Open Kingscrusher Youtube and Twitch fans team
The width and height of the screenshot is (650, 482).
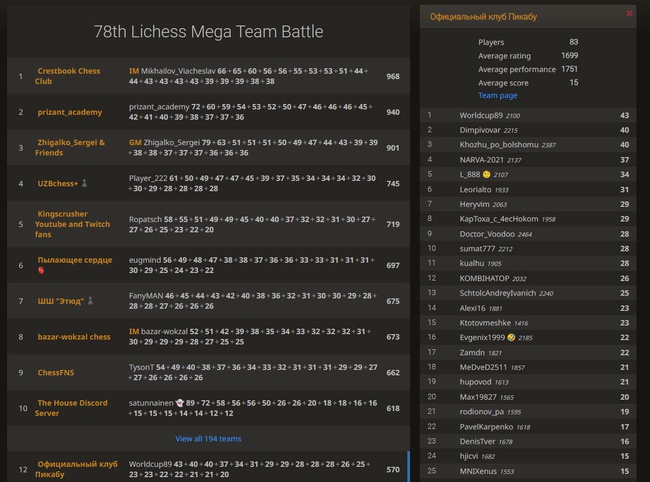(73, 224)
